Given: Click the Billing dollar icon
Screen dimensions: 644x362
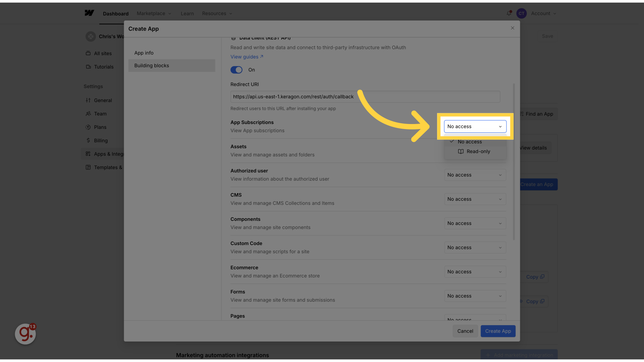Looking at the screenshot, I should pyautogui.click(x=88, y=140).
